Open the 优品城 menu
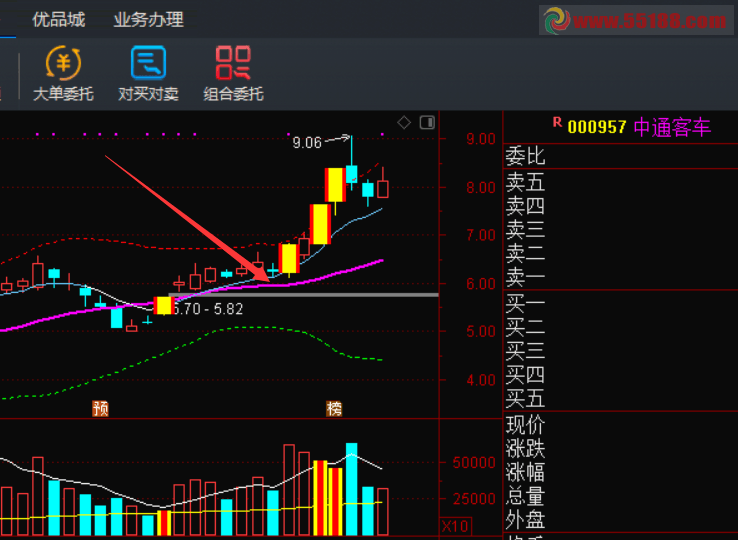The image size is (739, 540). (58, 20)
